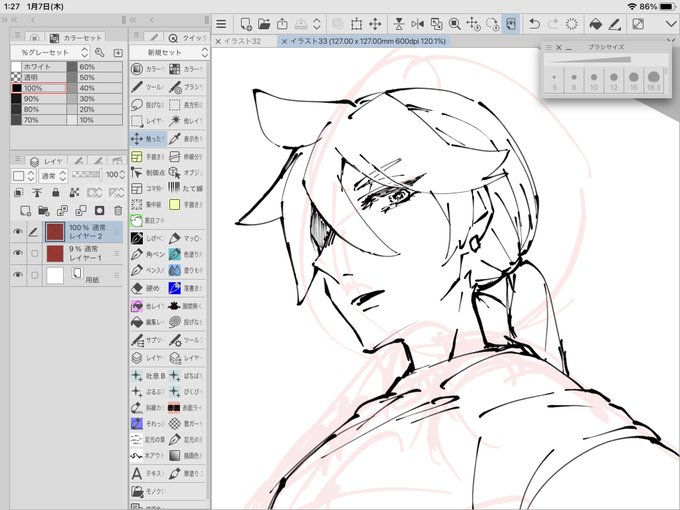The height and width of the screenshot is (510, 680).
Task: Toggle Lock layer padlock icon
Action: coord(56,193)
